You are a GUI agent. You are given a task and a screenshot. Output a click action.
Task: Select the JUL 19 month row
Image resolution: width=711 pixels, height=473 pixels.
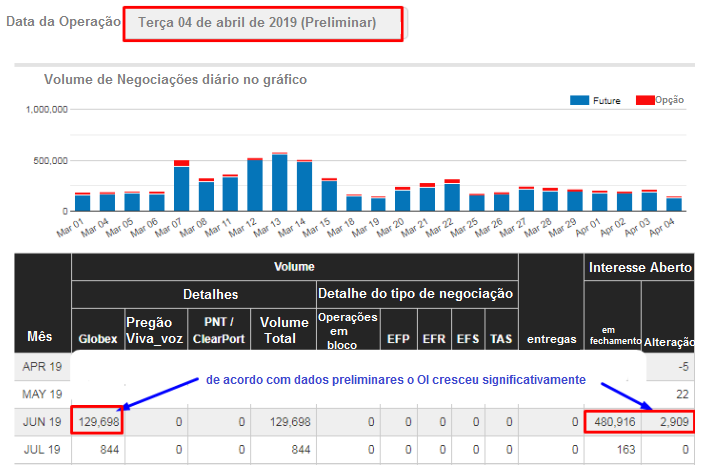[42, 451]
